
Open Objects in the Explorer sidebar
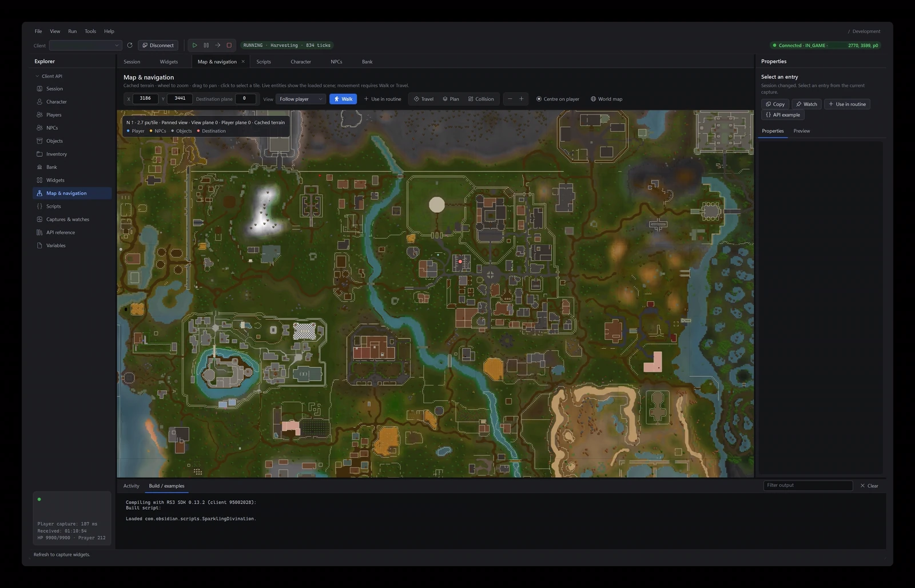[x=72, y=141]
